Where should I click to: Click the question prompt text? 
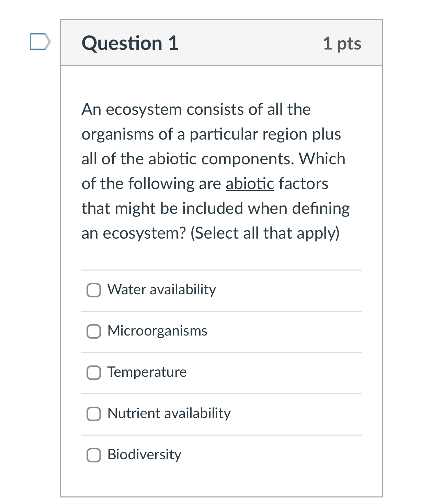213,171
